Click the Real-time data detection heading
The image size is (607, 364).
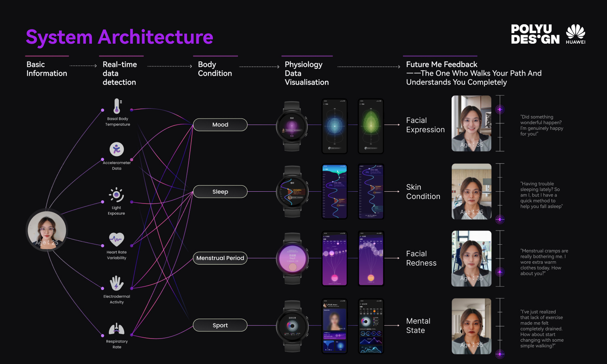[x=120, y=73]
